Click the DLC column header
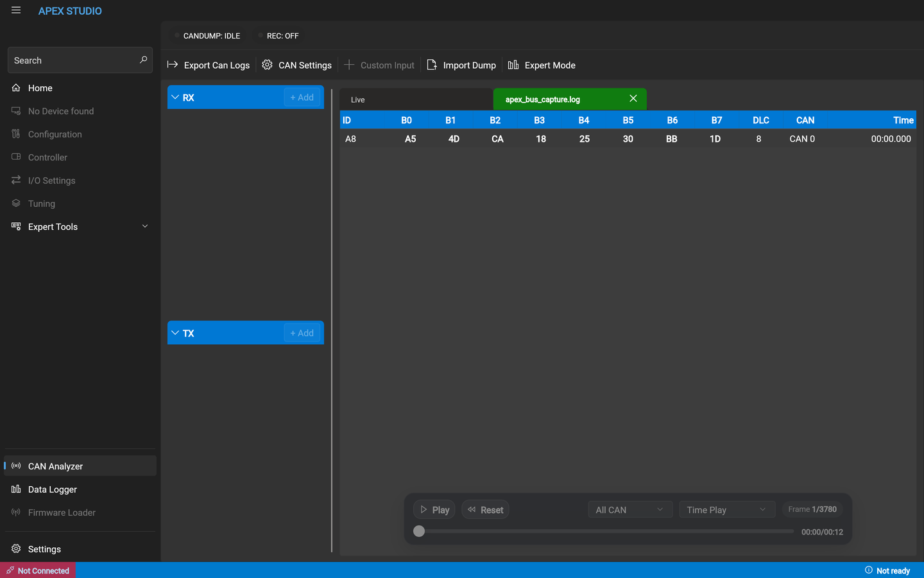This screenshot has width=924, height=578. click(761, 120)
